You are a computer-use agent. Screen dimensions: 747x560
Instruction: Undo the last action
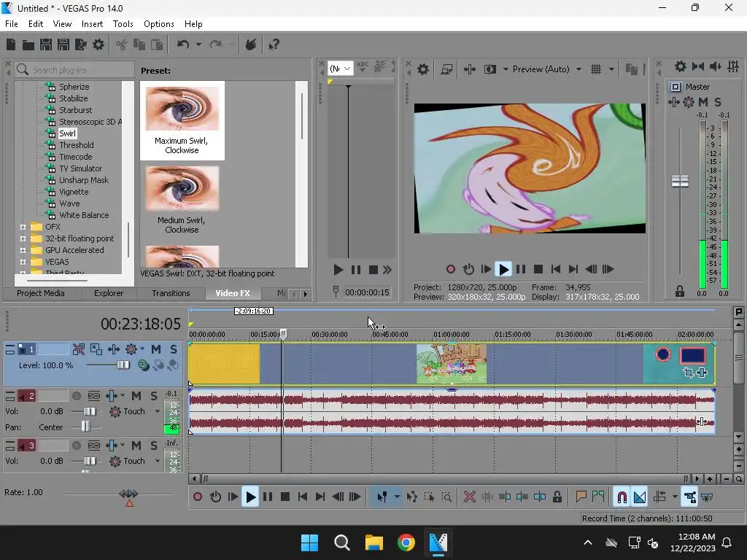[183, 44]
